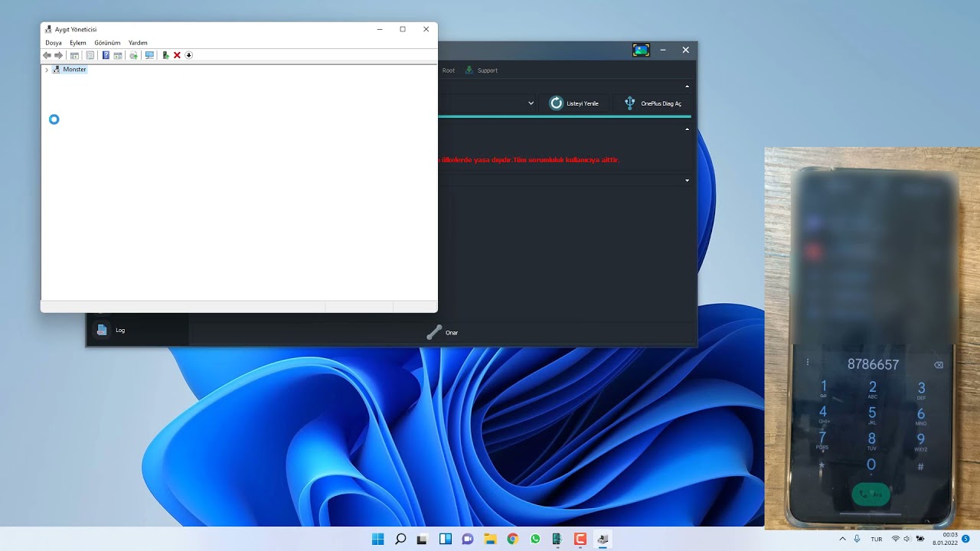Open taskbar Search
The width and height of the screenshot is (980, 551).
(400, 539)
